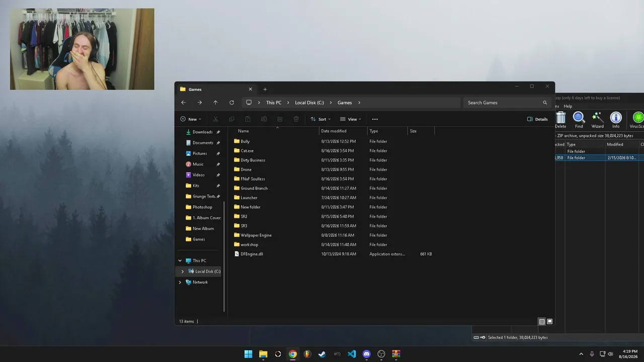
Task: Select the Wallpaper Engine folder
Action: click(256, 235)
